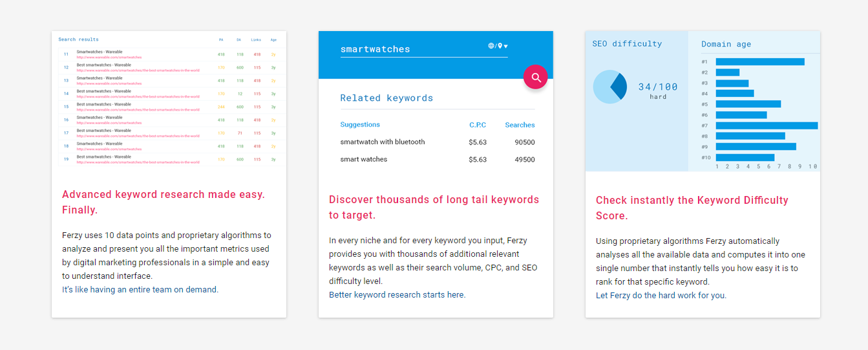Image resolution: width=868 pixels, height=350 pixels.
Task: Sort by the Searches column header
Action: (x=520, y=125)
